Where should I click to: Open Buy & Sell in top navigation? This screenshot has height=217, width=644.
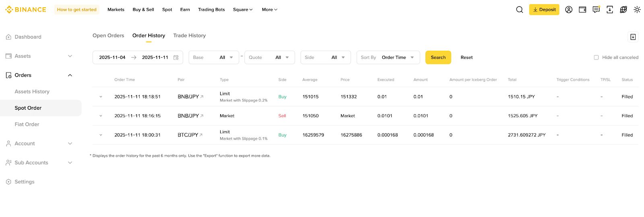coord(143,10)
